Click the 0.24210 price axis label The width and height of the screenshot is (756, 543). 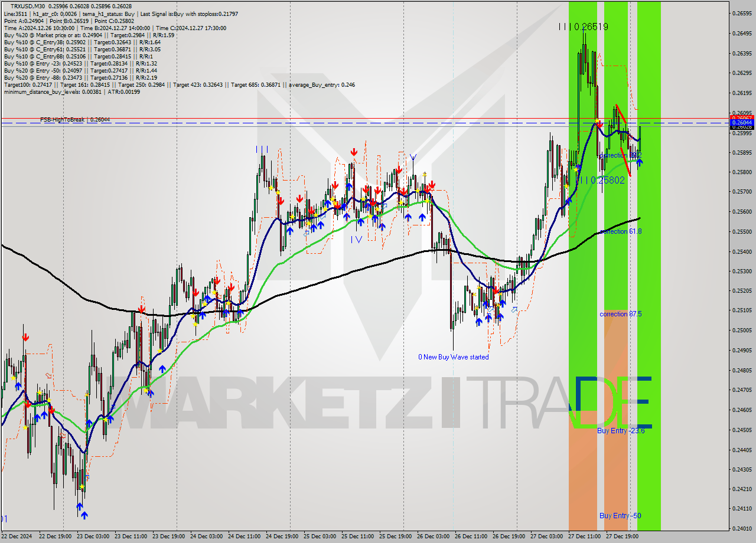(x=741, y=489)
